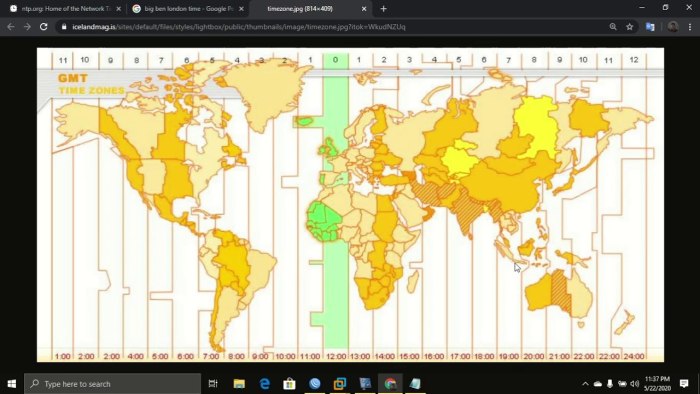This screenshot has width=700, height=394.
Task: Reload the current page
Action: tap(43, 27)
